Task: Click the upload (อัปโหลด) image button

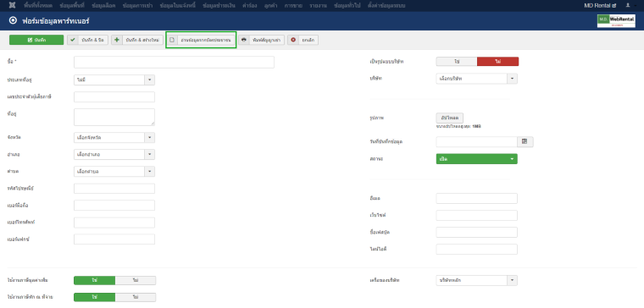Action: coord(450,118)
